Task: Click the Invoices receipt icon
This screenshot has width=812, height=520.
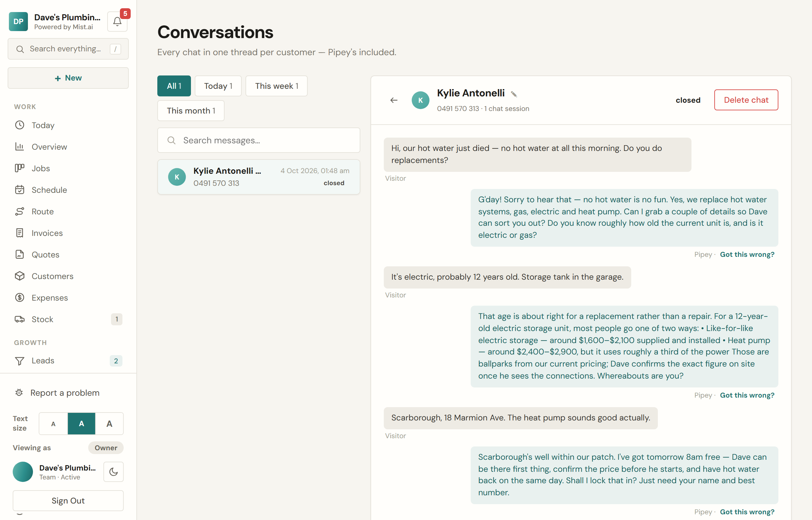Action: 20,233
